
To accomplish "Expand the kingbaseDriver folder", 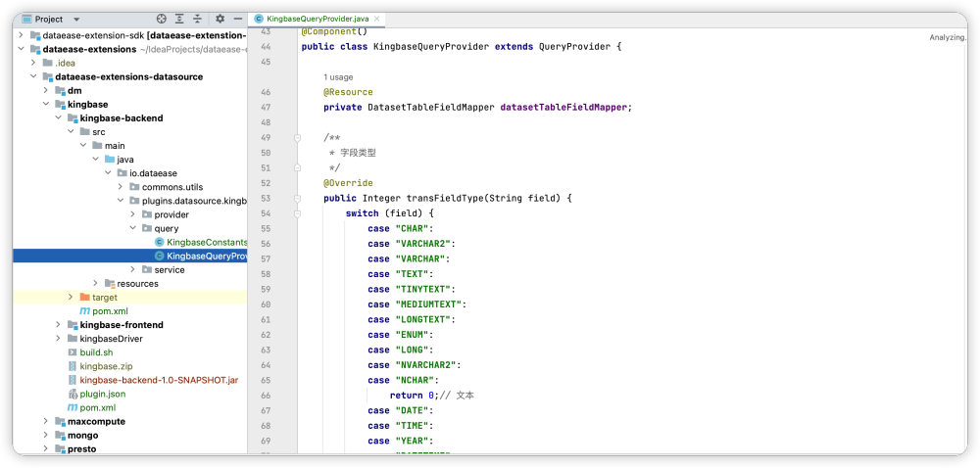I will click(x=58, y=338).
